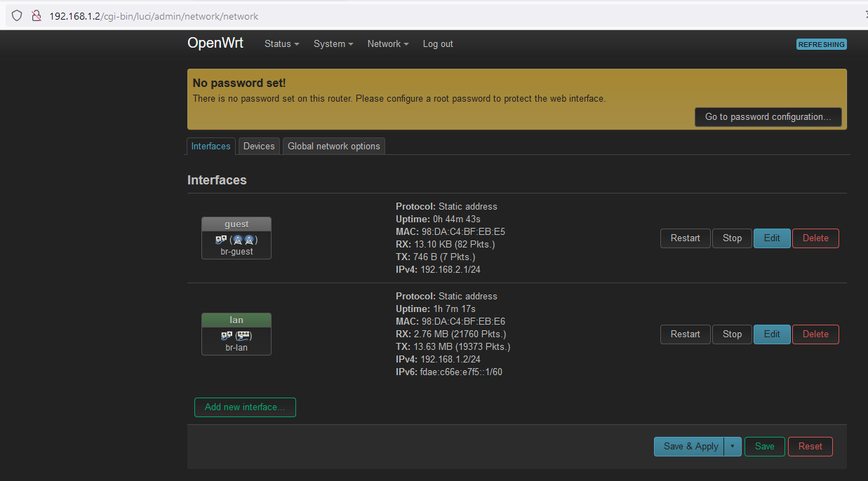Click Add new interface
868x481 pixels.
[245, 407]
